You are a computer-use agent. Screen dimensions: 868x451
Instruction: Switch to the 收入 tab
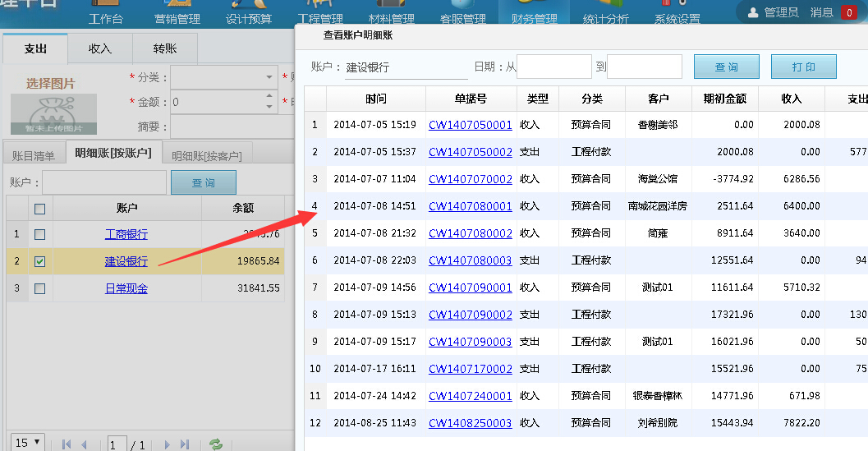pos(100,48)
